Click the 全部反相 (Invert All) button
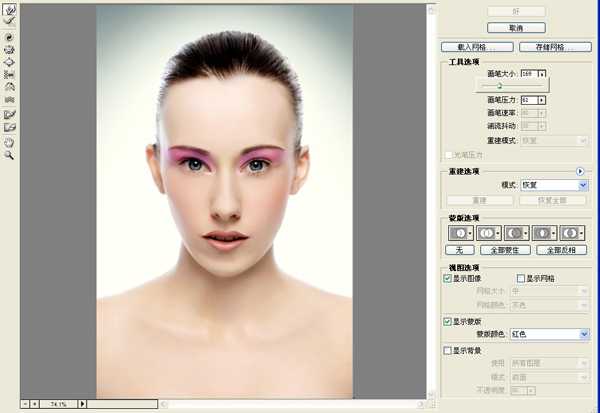This screenshot has width=600, height=413. pos(561,250)
